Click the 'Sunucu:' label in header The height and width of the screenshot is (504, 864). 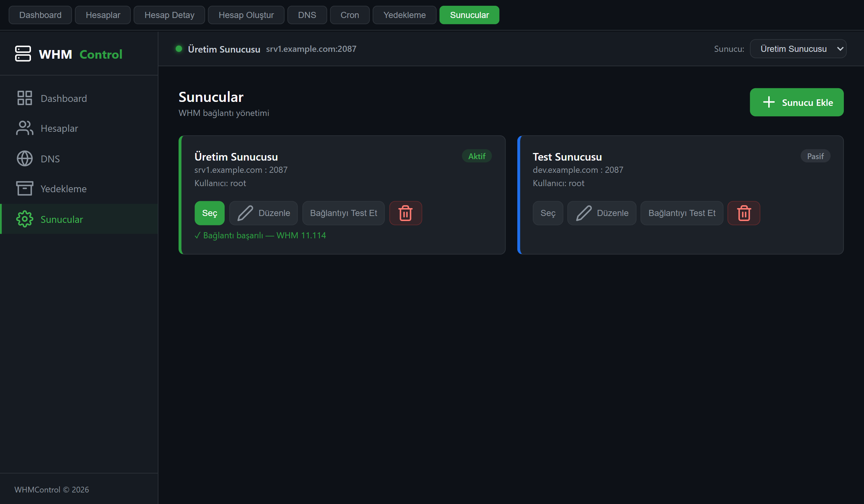(729, 49)
